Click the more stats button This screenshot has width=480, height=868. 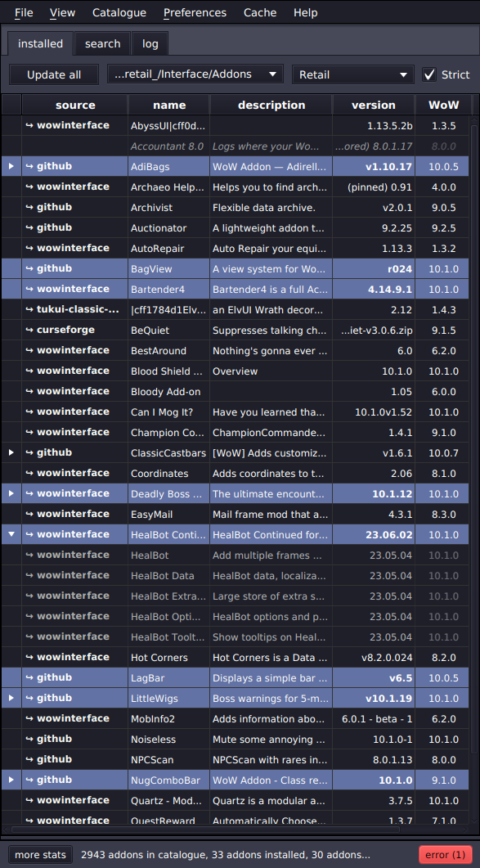click(x=40, y=855)
